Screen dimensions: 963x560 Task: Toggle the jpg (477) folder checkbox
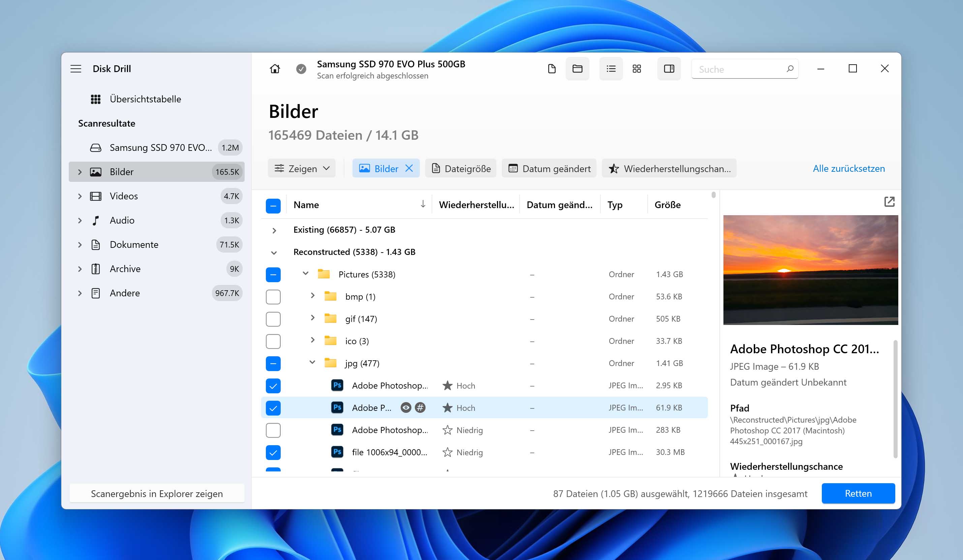point(273,363)
